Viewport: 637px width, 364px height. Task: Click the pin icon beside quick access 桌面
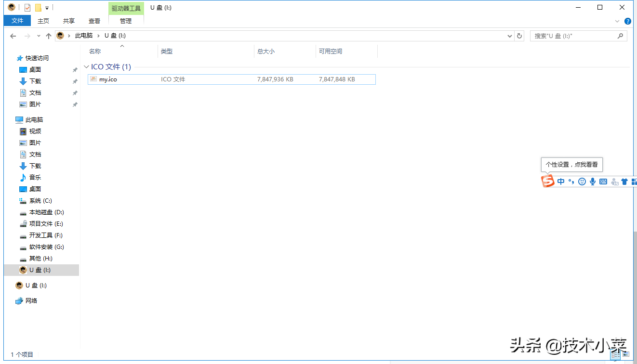pyautogui.click(x=75, y=70)
